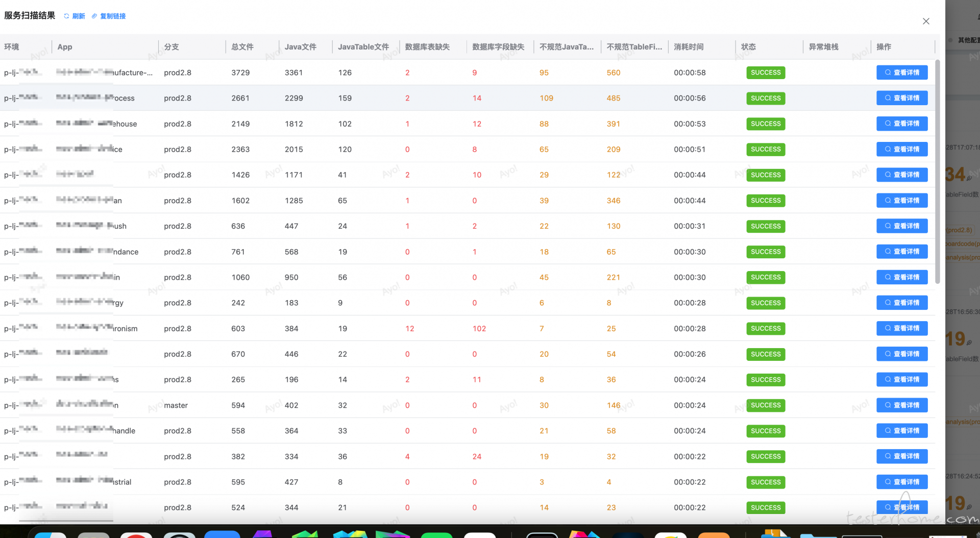Open 查看详情 for the row with 1426 files
The image size is (980, 538).
click(x=902, y=175)
